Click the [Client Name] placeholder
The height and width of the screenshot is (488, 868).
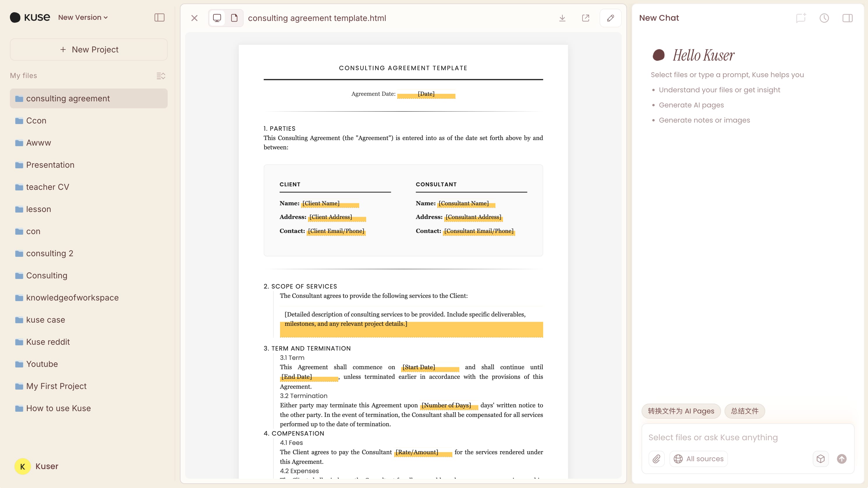330,204
